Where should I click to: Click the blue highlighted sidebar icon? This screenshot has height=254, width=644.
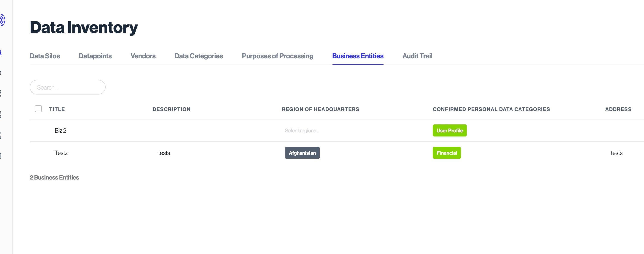tap(1, 53)
